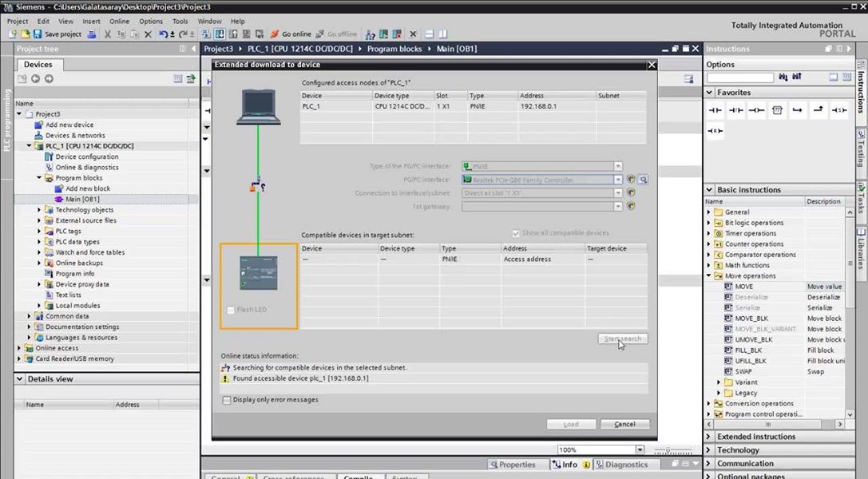Click Normally closed contact favorite icon

click(x=735, y=111)
